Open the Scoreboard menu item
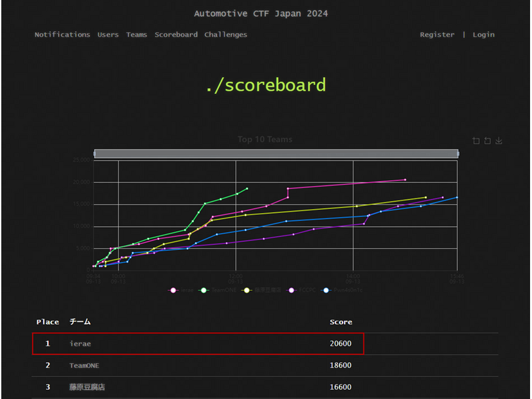The image size is (532, 399). (176, 35)
